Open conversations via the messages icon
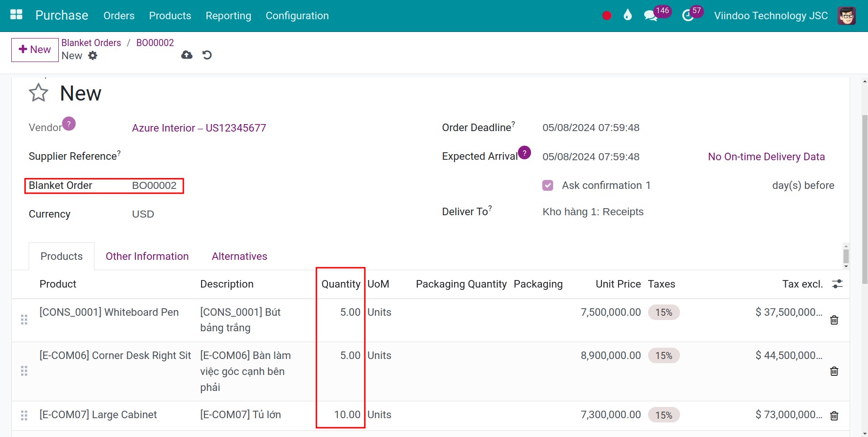Screen dimensions: 868x437 [651, 15]
